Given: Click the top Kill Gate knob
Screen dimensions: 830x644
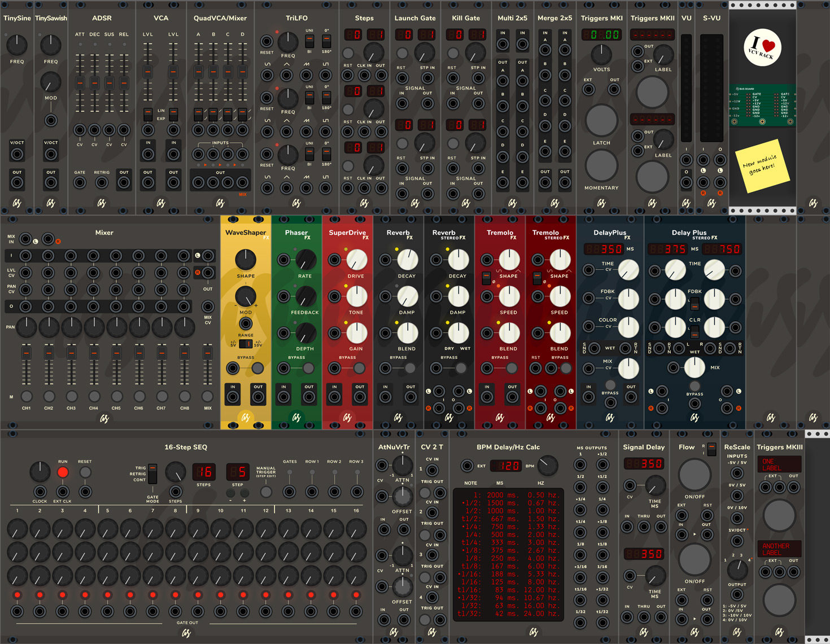Looking at the screenshot, I should click(475, 52).
